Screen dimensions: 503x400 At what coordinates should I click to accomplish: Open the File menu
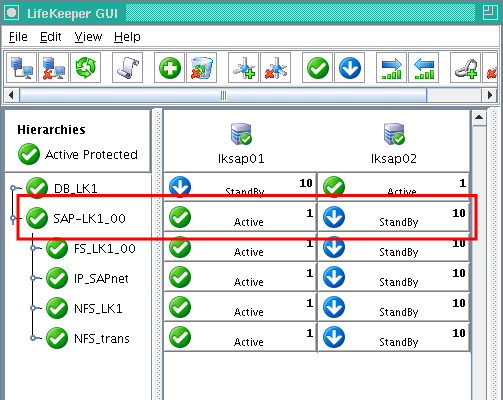(18, 37)
